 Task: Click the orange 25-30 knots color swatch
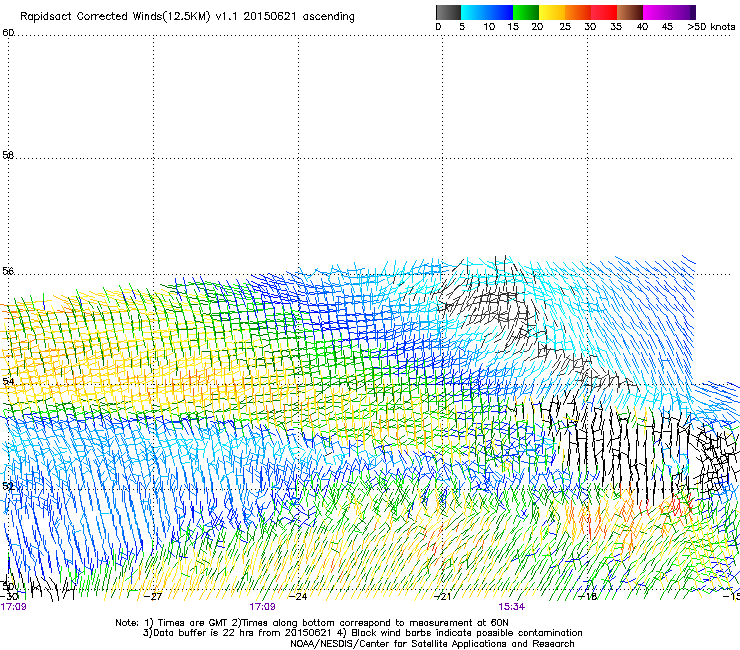point(578,12)
